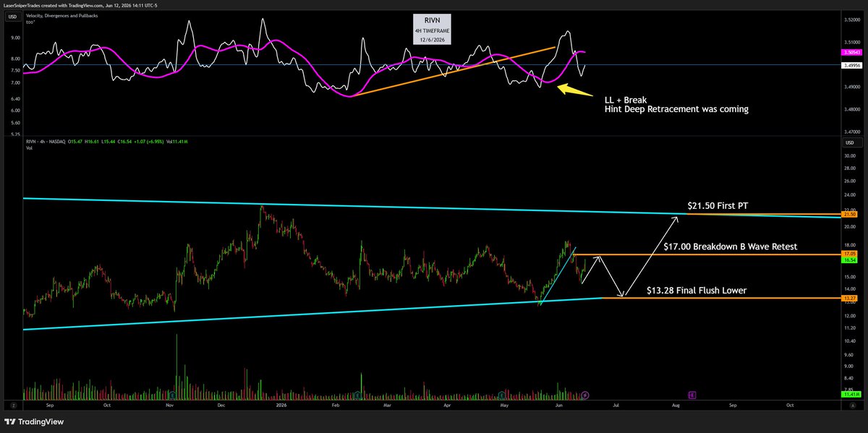Image resolution: width=868 pixels, height=433 pixels.
Task: Open the USD currency selector beside the indicator title
Action: click(12, 16)
